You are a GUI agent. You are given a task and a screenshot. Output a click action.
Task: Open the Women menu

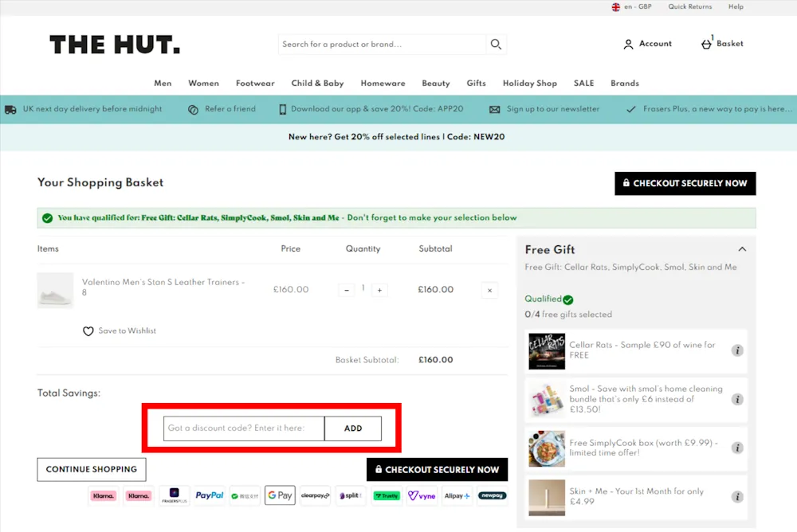pos(203,84)
